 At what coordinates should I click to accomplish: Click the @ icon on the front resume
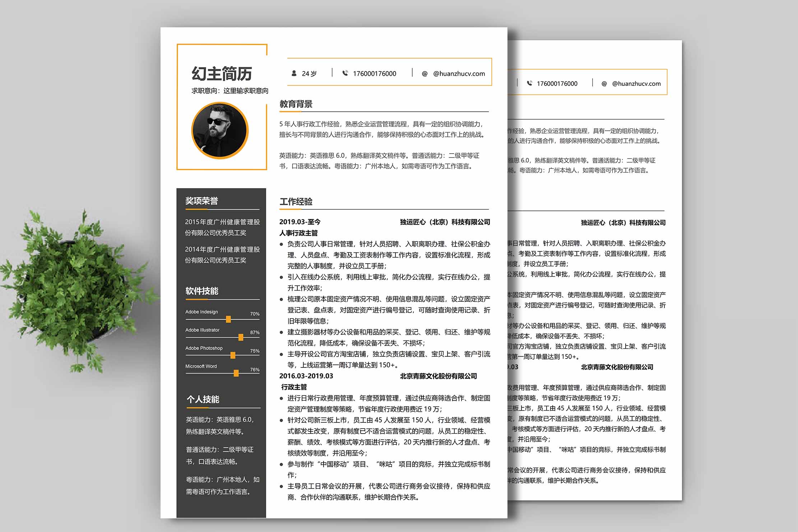coord(424,74)
